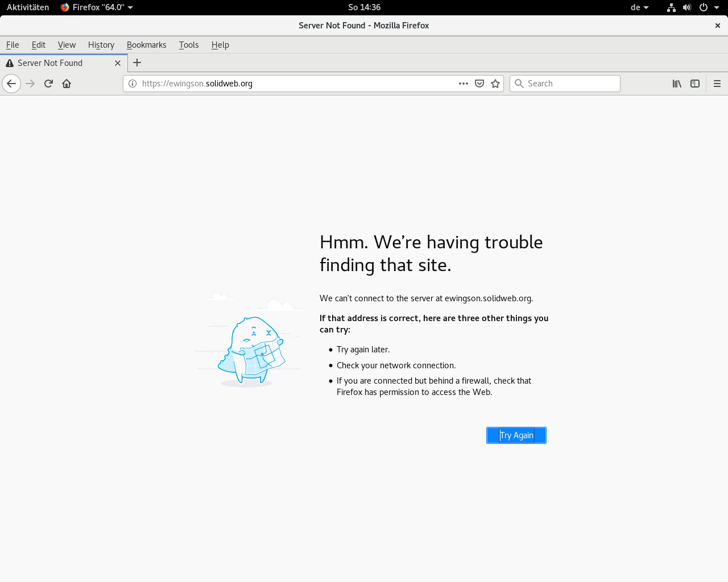Toggle the sidebar view
728x582 pixels.
[x=695, y=84]
